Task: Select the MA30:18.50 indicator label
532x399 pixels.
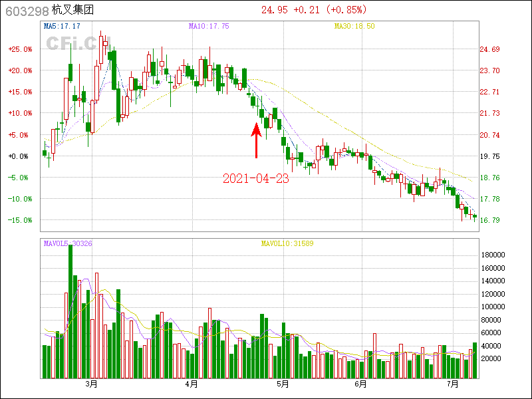Action: [x=354, y=26]
